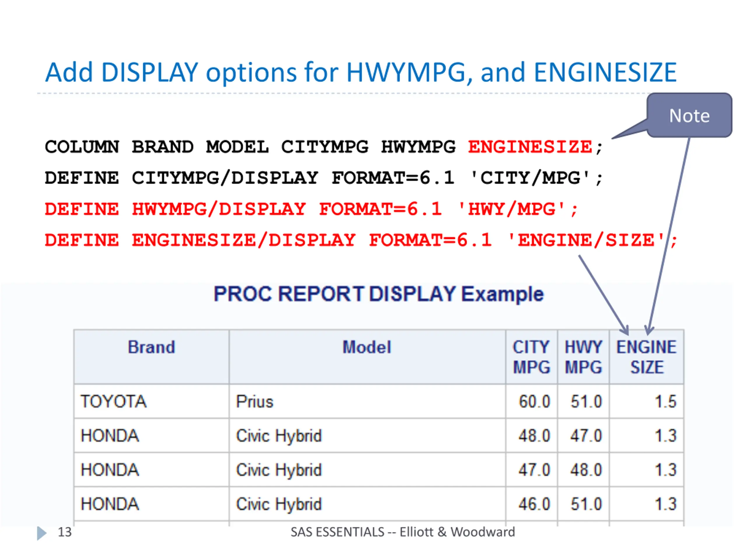Click the Model column header

[367, 357]
